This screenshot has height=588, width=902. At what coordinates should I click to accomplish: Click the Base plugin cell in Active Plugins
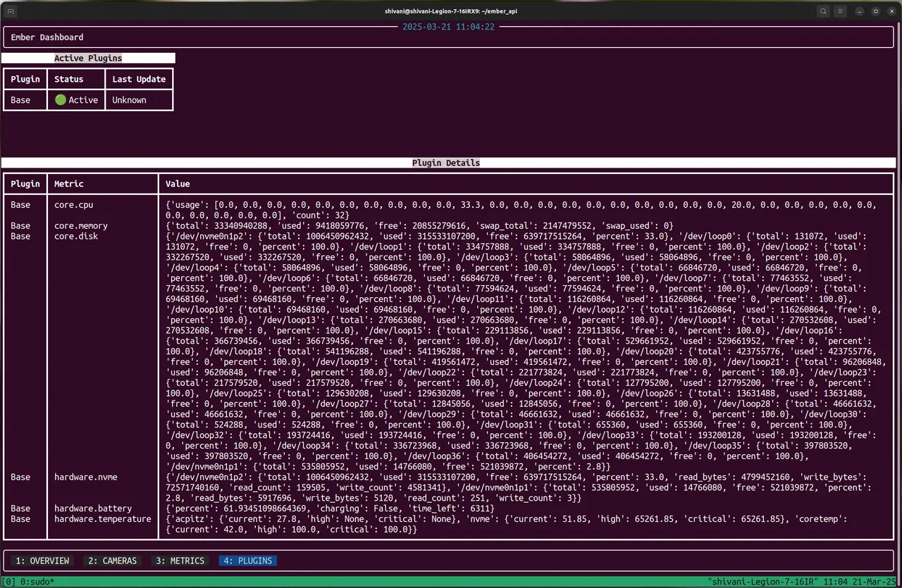click(20, 100)
